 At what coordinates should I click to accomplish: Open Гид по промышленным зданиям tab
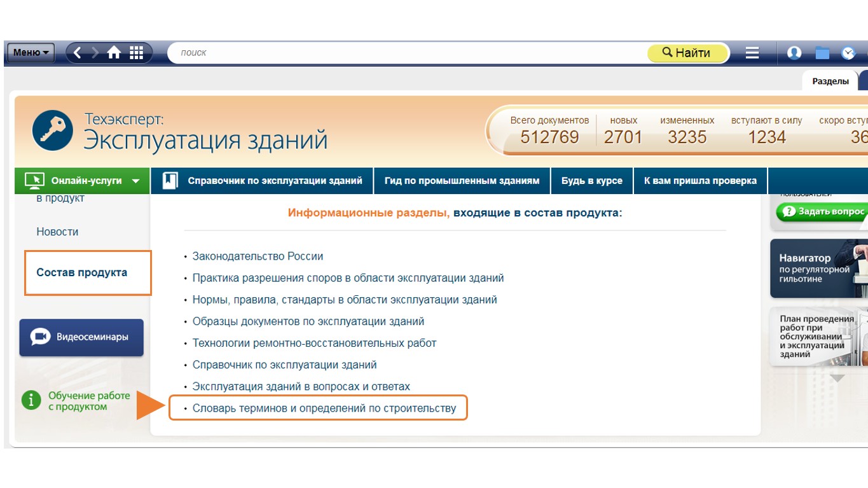462,181
